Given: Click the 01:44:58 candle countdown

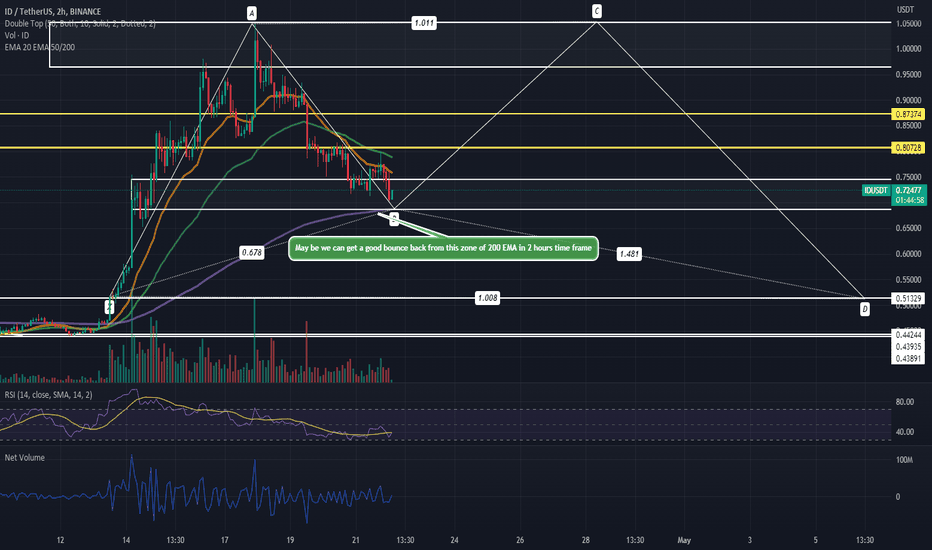Looking at the screenshot, I should 909,200.
